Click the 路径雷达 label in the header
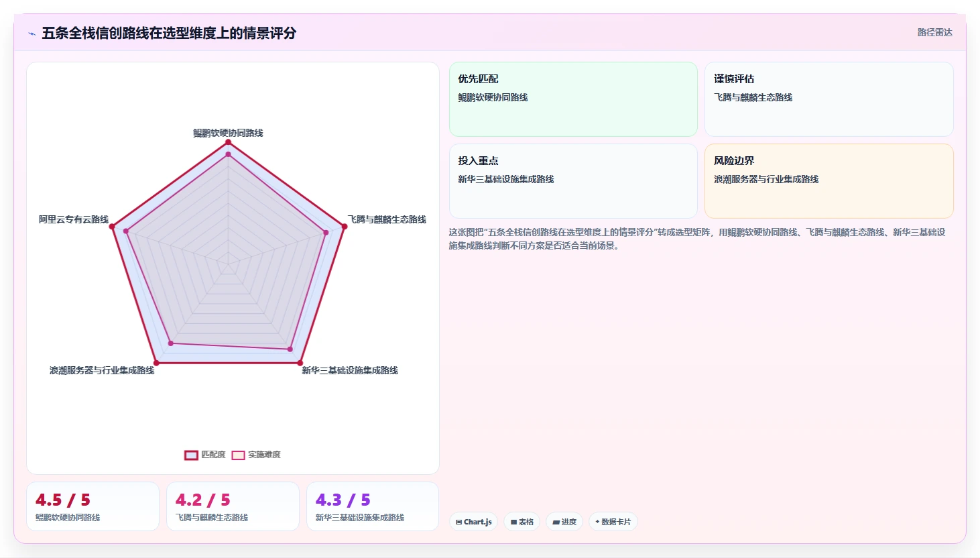Viewport: 980px width, 558px height. (x=934, y=32)
